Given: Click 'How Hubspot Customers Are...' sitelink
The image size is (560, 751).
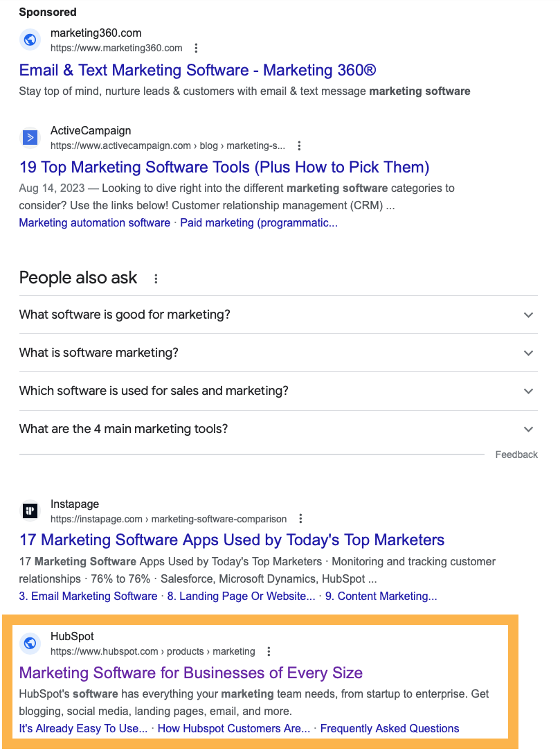Looking at the screenshot, I should pos(234,729).
